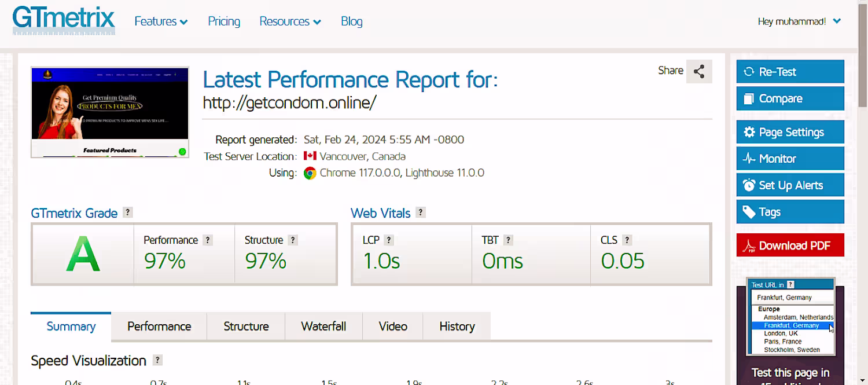This screenshot has height=385, width=868.
Task: Open the Hey muhammad account dropdown
Action: 799,21
